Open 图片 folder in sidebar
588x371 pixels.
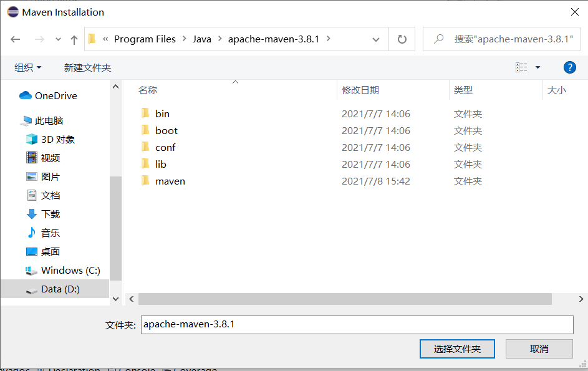[43, 176]
